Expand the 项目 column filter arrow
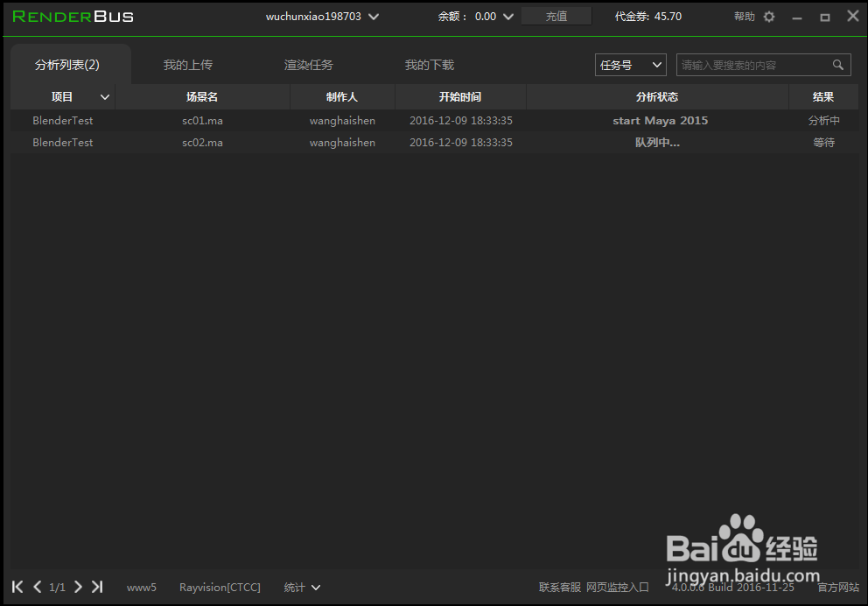 (105, 97)
